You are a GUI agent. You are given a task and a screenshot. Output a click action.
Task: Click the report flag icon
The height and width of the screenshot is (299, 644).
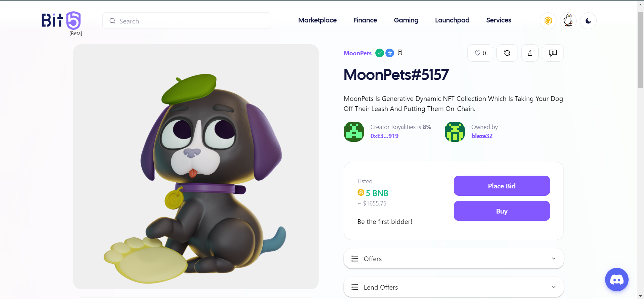click(553, 53)
